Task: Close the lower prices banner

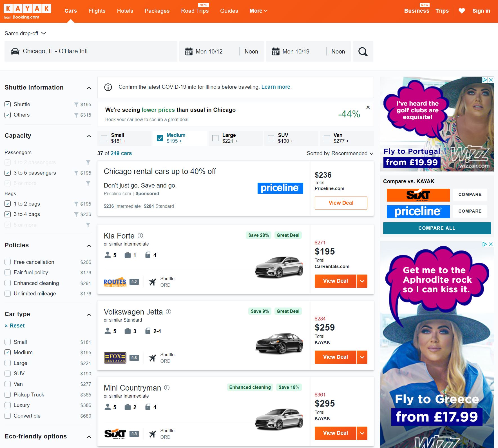Action: 368,107
